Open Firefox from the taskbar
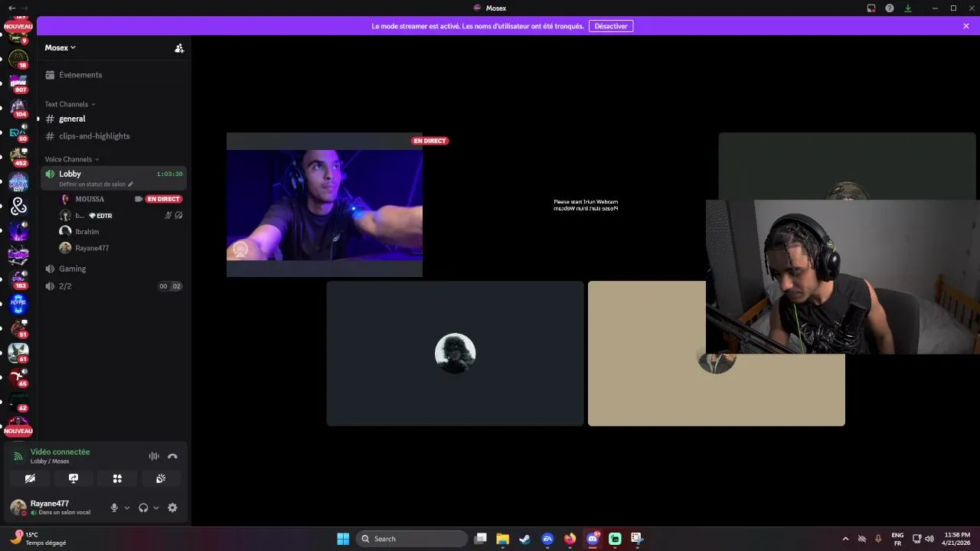This screenshot has height=551, width=980. [570, 539]
